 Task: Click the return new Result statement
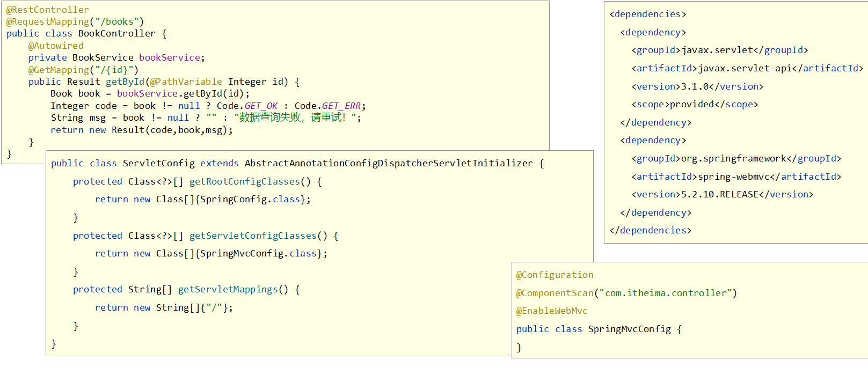click(142, 130)
